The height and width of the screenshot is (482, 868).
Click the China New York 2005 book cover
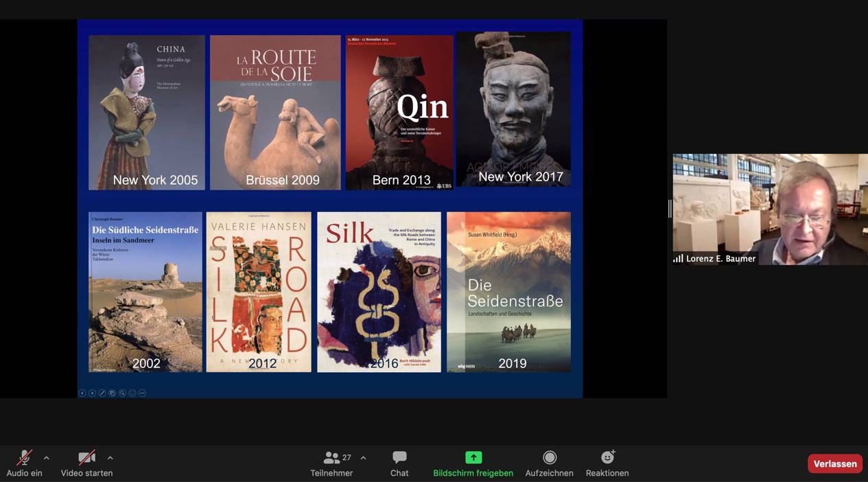pyautogui.click(x=147, y=113)
